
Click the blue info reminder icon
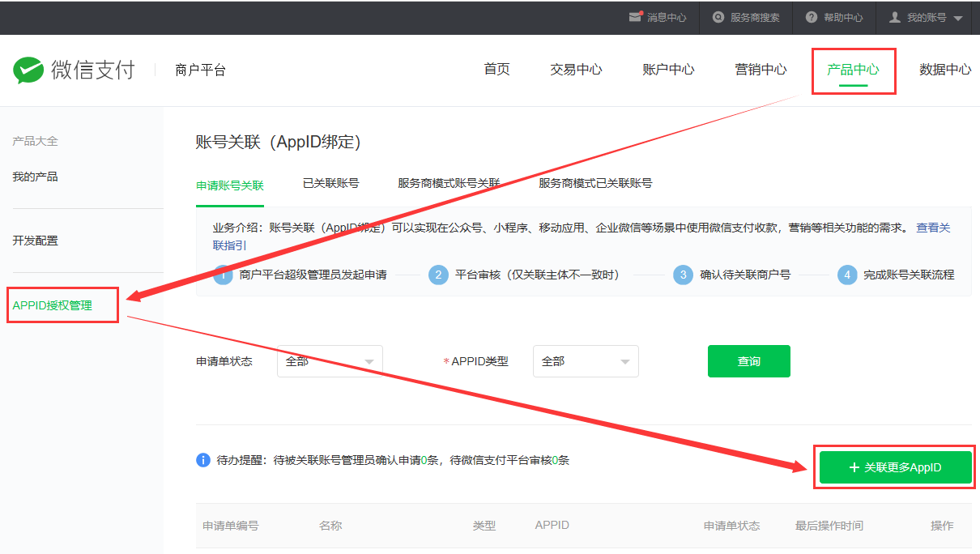203,460
